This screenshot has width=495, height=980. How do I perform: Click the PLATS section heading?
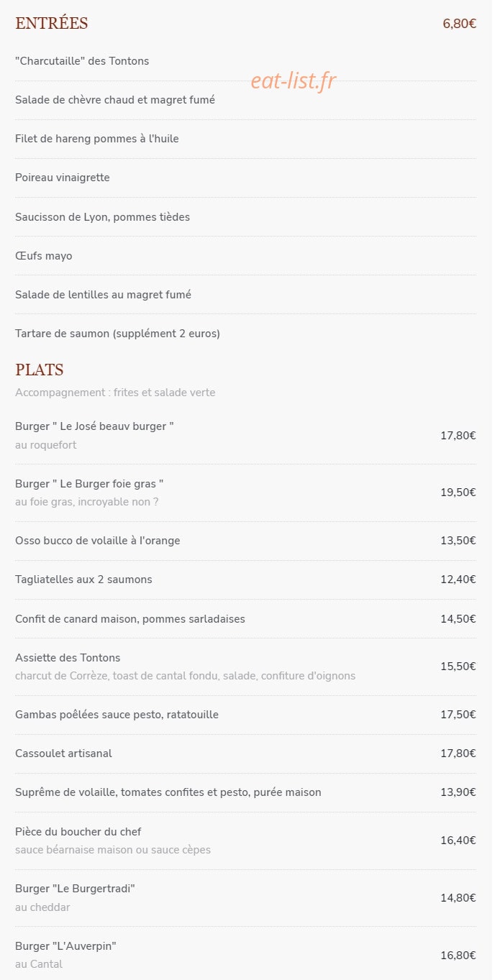40,370
